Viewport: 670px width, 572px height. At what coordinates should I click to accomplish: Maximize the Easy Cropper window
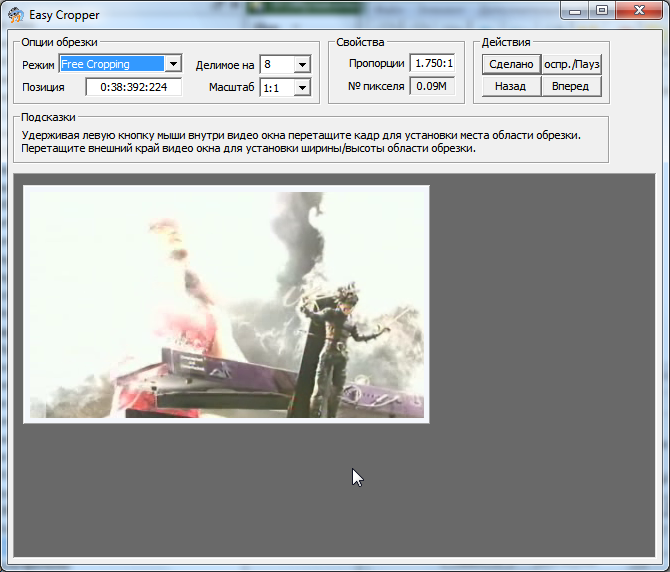pos(602,10)
